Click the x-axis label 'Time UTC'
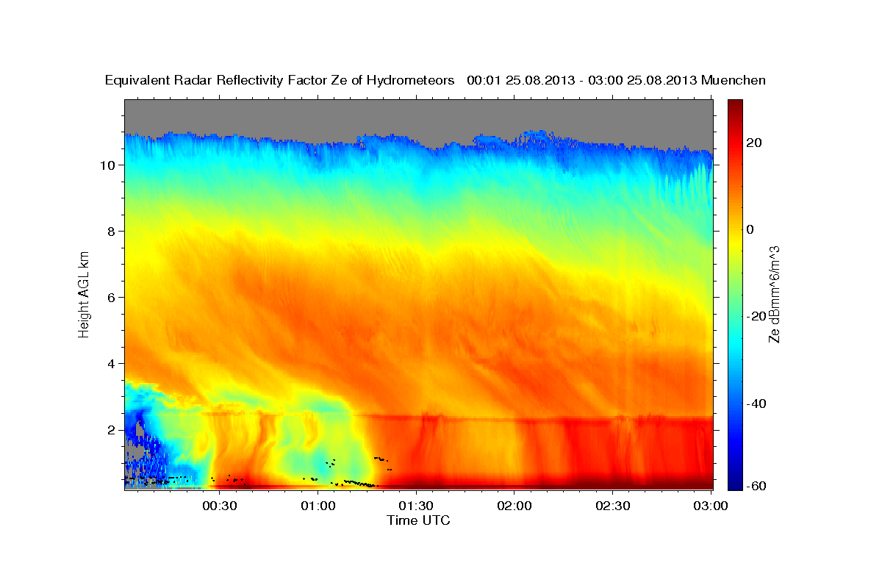 point(418,520)
